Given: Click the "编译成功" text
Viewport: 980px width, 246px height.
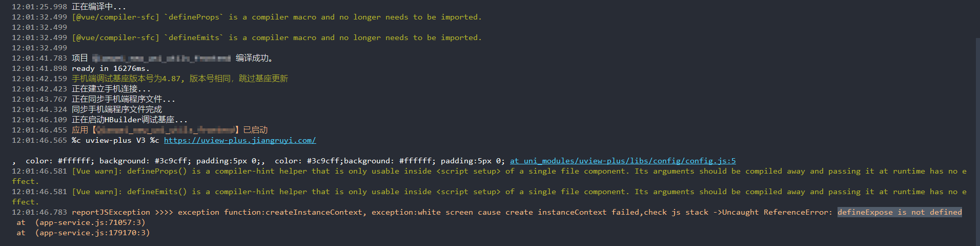Looking at the screenshot, I should pos(254,58).
